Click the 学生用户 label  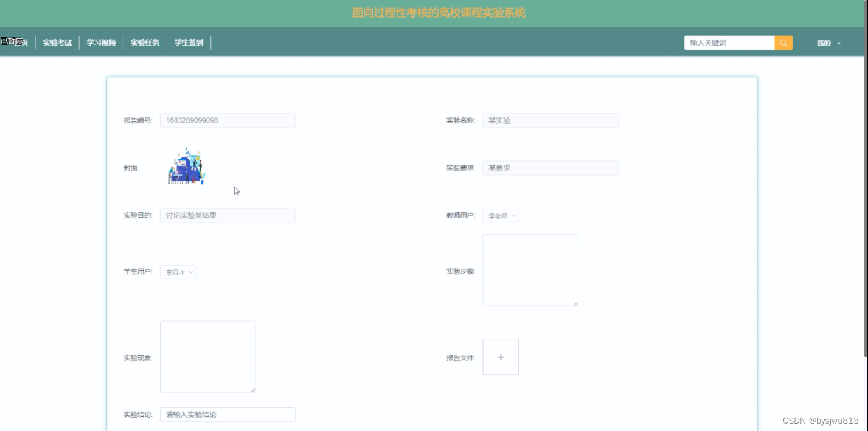pos(138,271)
